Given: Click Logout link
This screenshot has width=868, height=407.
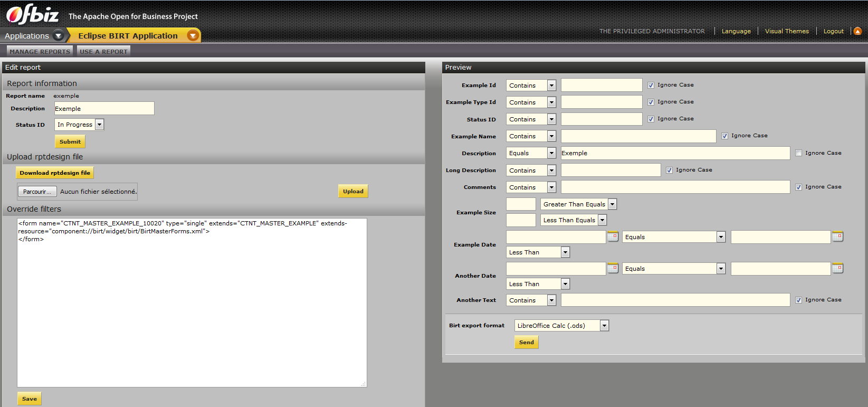Looking at the screenshot, I should (834, 31).
